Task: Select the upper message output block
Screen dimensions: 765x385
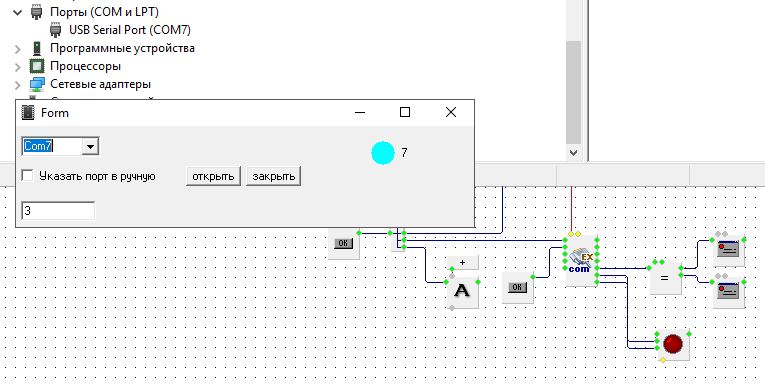Action: 728,250
